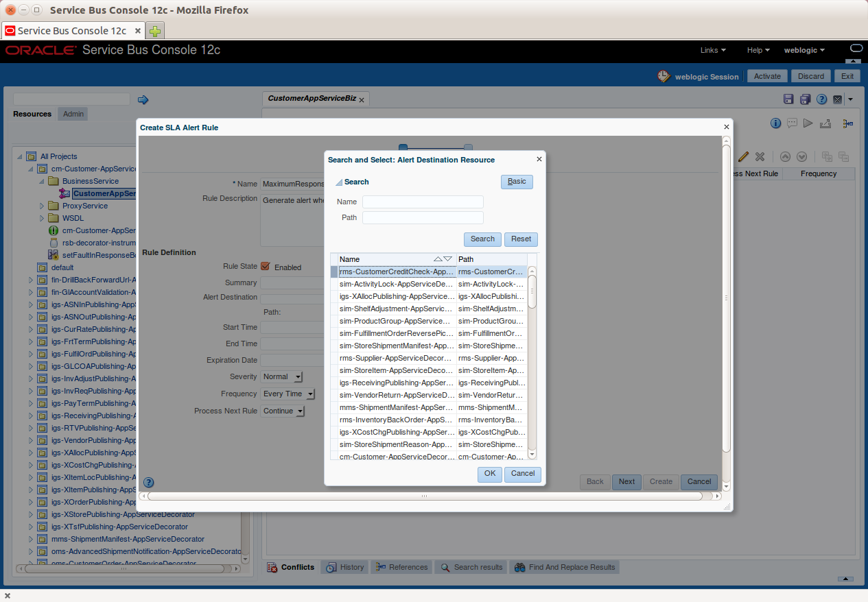Click the Save All icon

click(x=805, y=99)
